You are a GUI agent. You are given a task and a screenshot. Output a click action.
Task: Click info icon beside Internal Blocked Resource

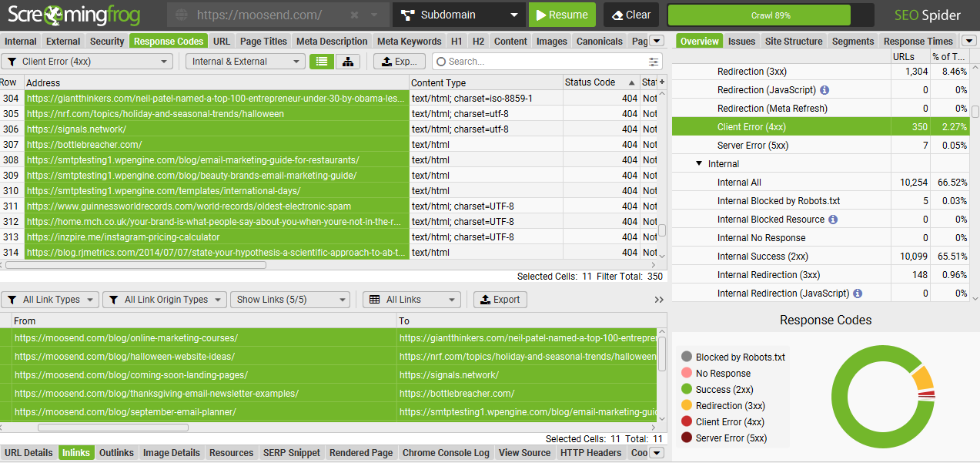click(x=833, y=220)
